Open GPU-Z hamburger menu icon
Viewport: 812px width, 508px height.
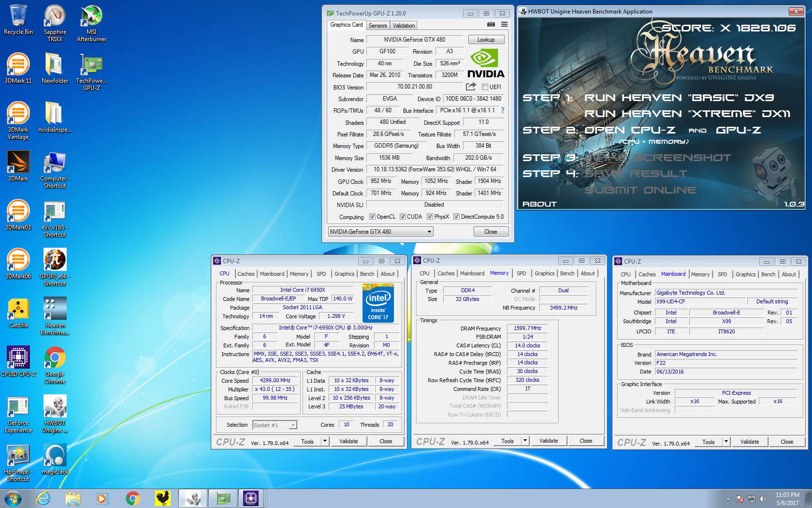[504, 25]
